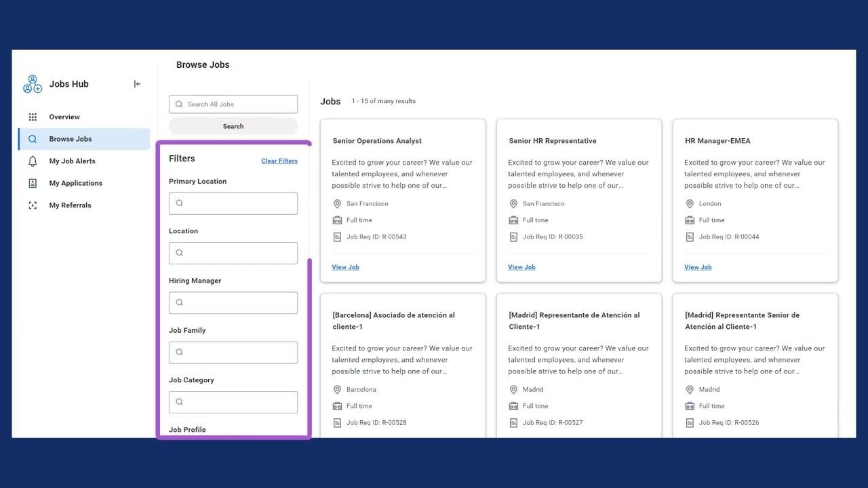Image resolution: width=868 pixels, height=488 pixels.
Task: View Job for Senior HR Representative
Action: (x=521, y=267)
